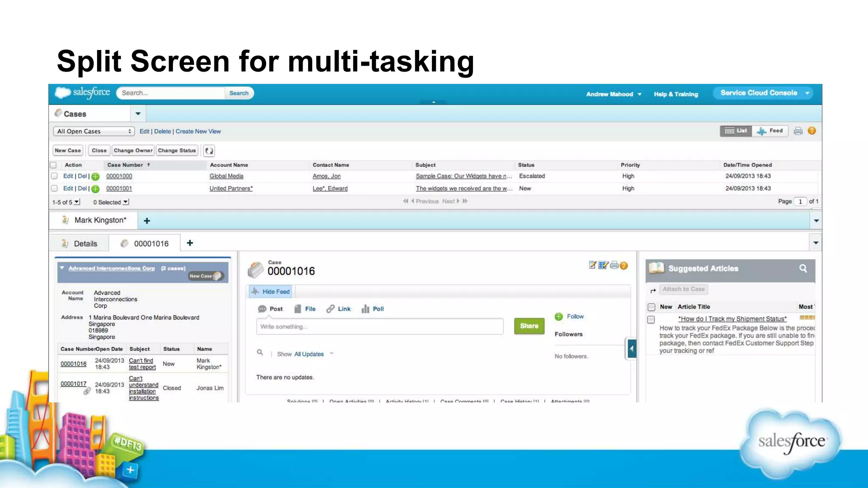Image resolution: width=868 pixels, height=488 pixels.
Task: Switch to List view toggle
Action: click(x=736, y=131)
